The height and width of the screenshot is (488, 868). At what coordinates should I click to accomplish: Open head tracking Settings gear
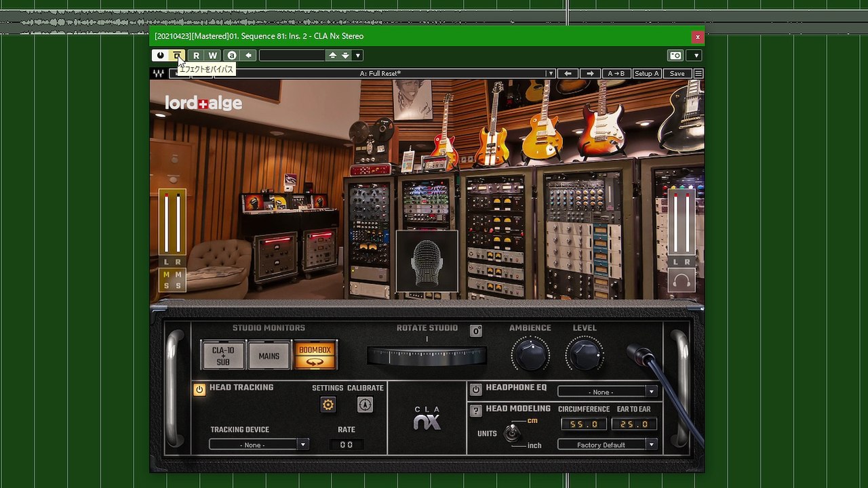pyautogui.click(x=328, y=405)
